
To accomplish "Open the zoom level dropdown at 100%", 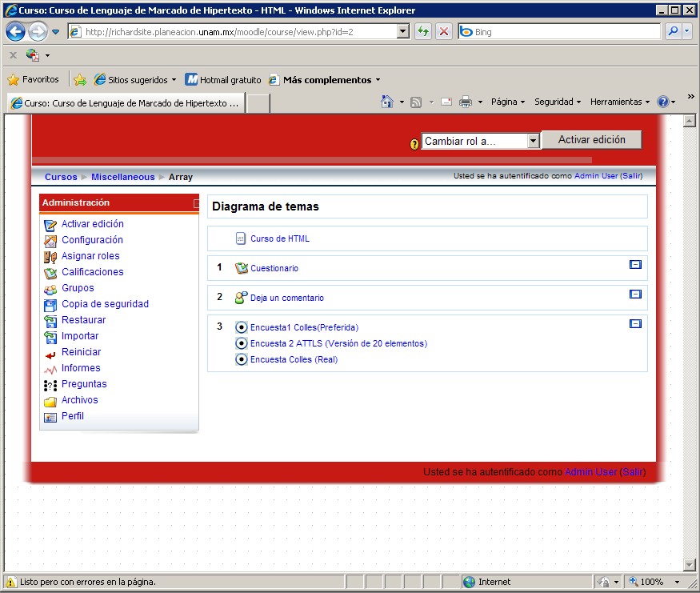I will tap(678, 583).
